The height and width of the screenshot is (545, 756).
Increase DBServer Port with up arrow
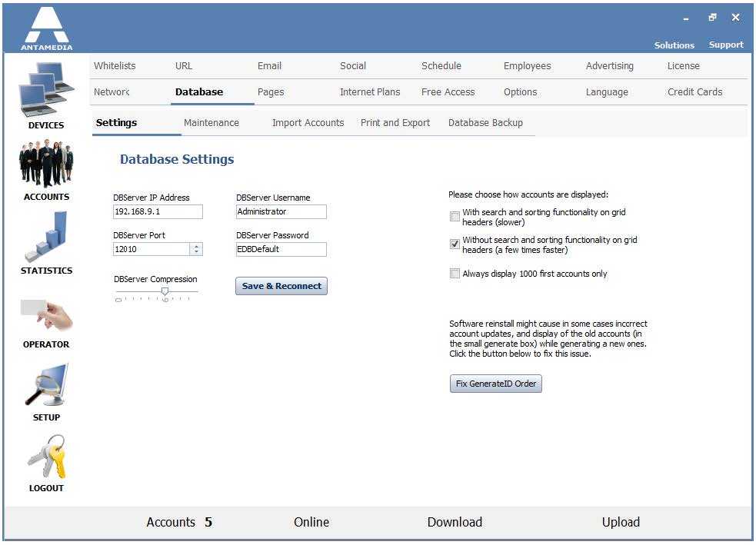pyautogui.click(x=196, y=246)
